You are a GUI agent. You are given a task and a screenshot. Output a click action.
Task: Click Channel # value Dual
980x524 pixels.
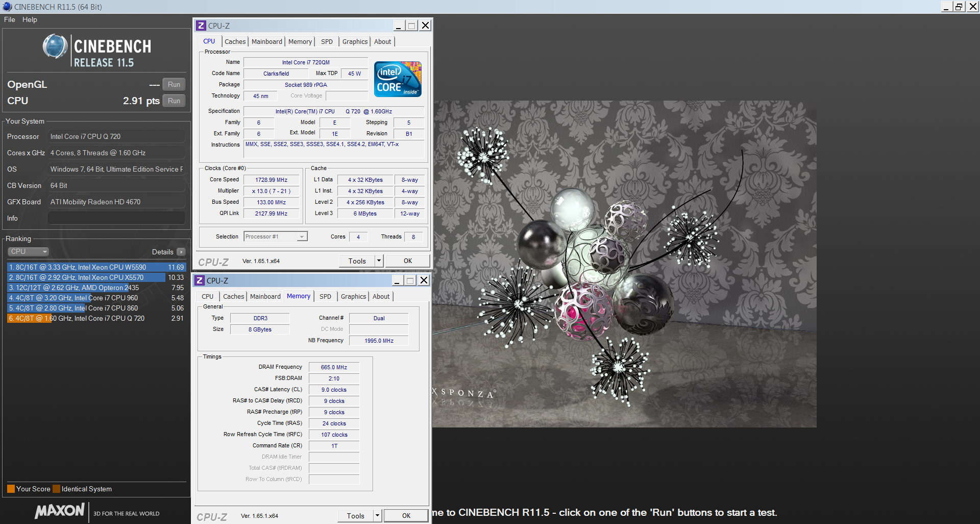point(379,318)
